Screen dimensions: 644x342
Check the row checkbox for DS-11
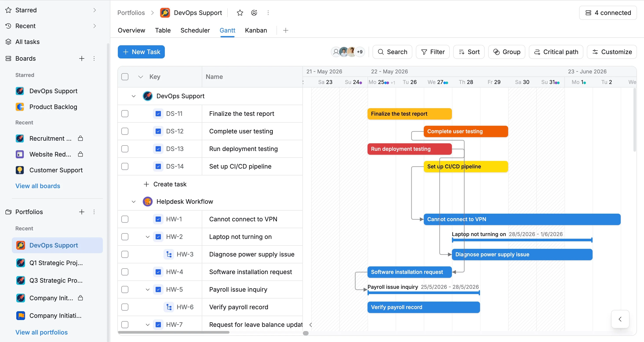(125, 114)
